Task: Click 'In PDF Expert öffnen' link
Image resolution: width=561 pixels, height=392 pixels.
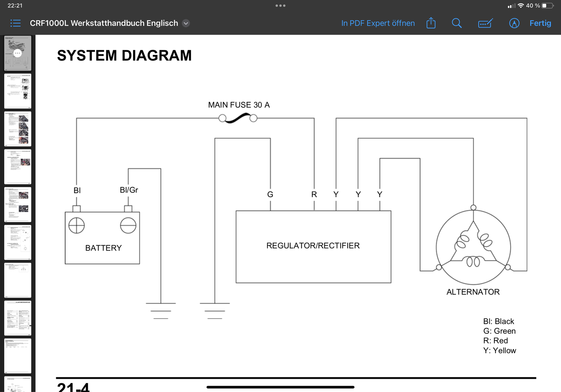Action: [x=378, y=23]
